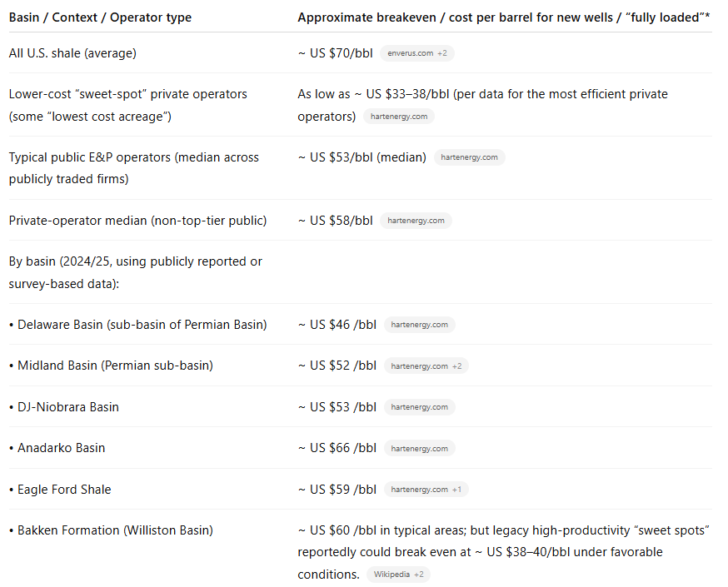The height and width of the screenshot is (587, 728).
Task: Open the enverus.com source chip
Action: coord(417,53)
